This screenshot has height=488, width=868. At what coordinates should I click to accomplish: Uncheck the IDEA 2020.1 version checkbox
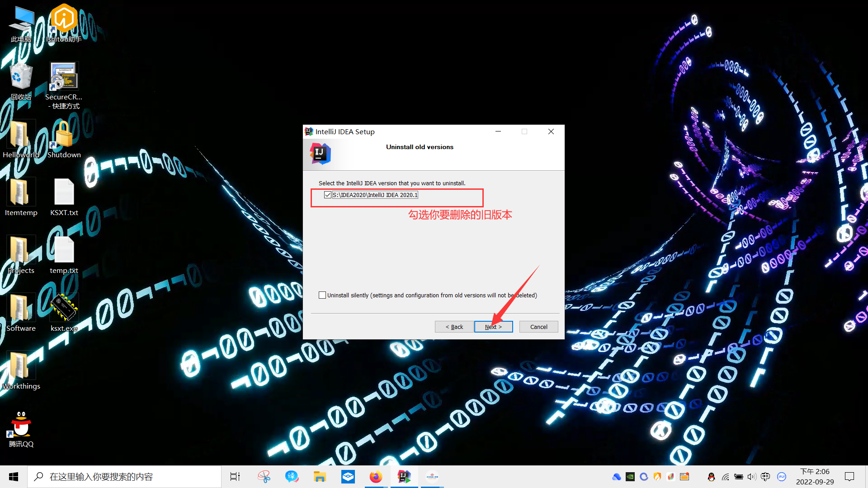click(328, 195)
